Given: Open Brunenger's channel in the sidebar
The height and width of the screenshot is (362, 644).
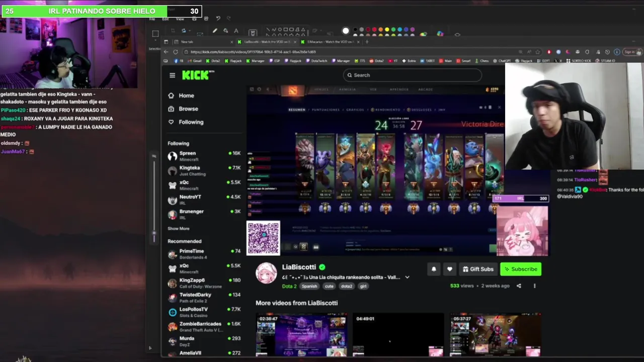Looking at the screenshot, I should pos(204,214).
